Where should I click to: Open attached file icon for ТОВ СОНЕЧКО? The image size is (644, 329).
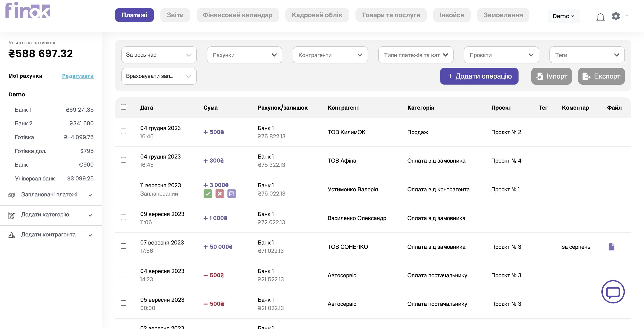[611, 247]
